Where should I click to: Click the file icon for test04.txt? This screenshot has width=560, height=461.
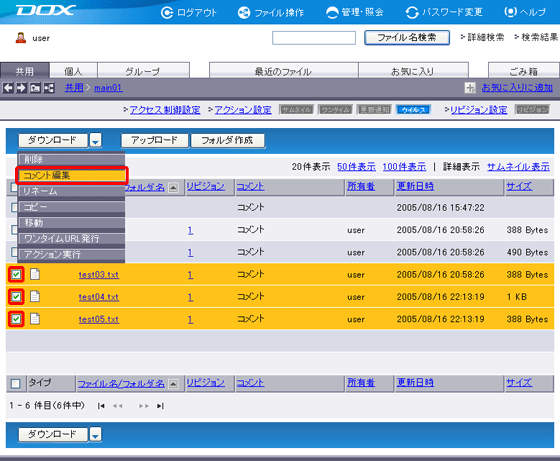[35, 296]
